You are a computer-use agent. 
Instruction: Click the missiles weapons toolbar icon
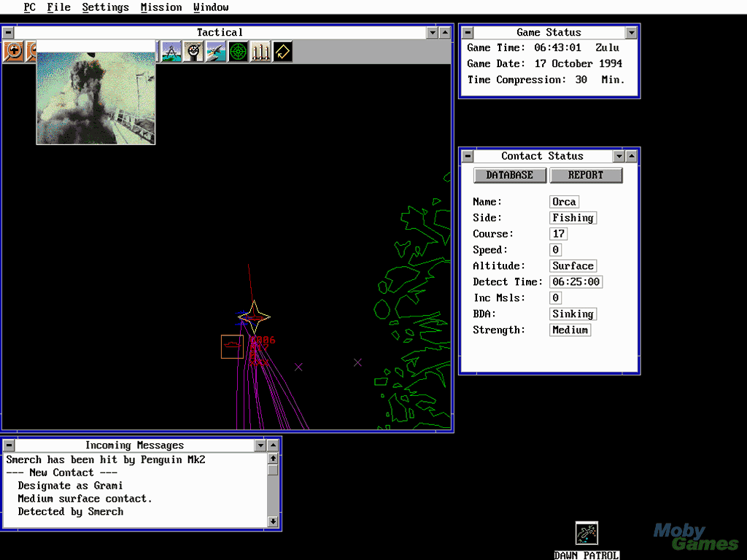tap(260, 52)
